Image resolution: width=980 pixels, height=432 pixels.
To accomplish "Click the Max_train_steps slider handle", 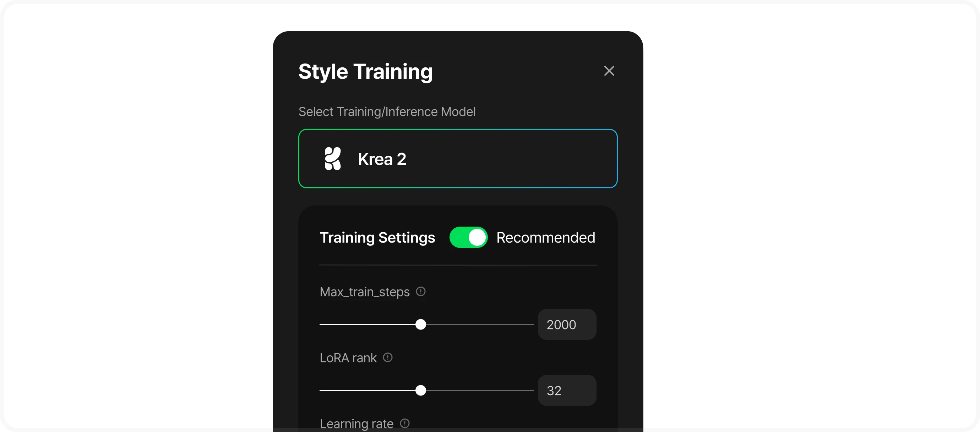I will (420, 325).
